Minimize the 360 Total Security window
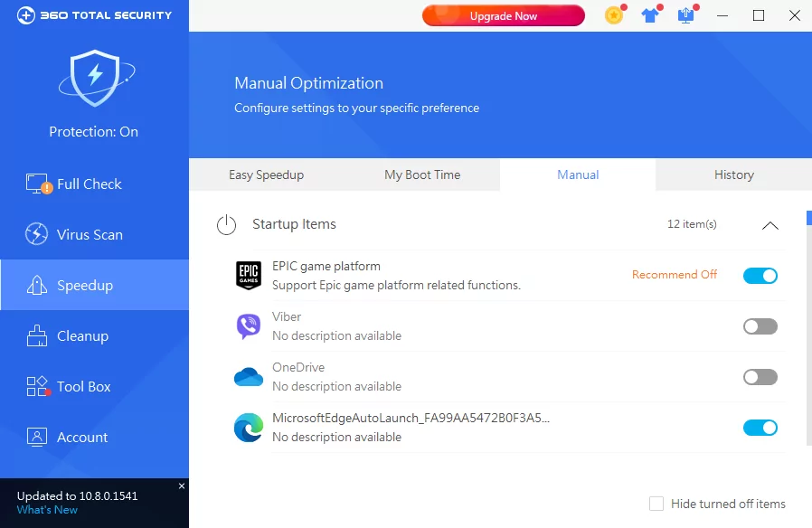The height and width of the screenshot is (528, 812). (722, 15)
